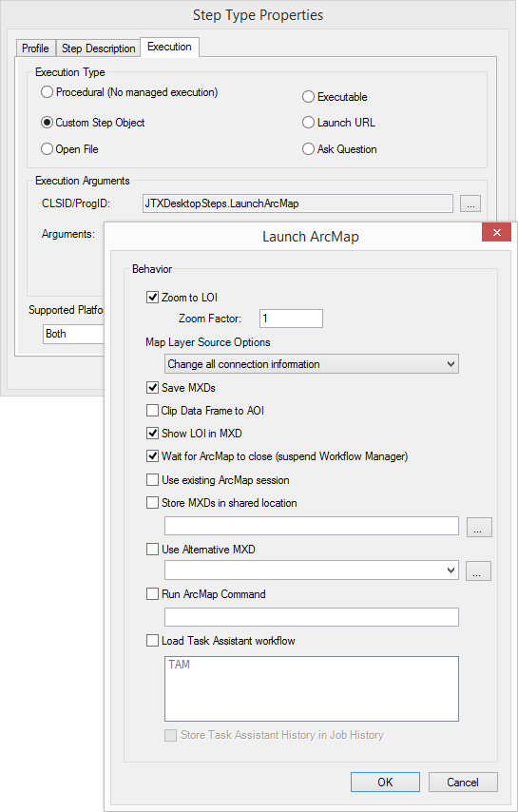This screenshot has width=518, height=812.
Task: Open the Supported Platform dropdown showing Both
Action: click(73, 334)
